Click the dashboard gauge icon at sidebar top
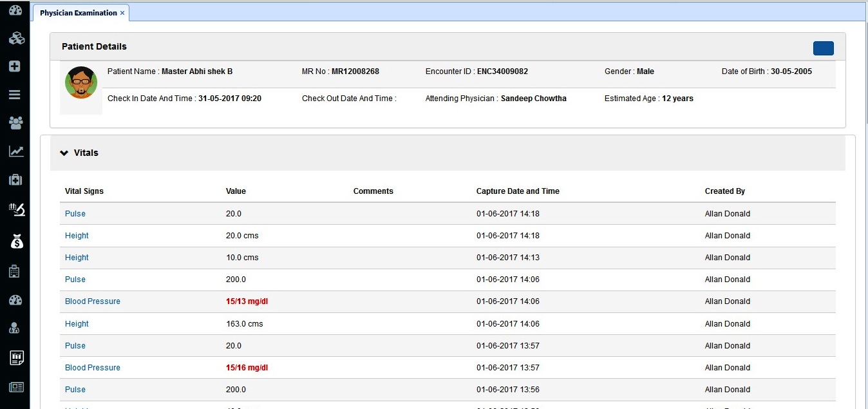 (15, 10)
